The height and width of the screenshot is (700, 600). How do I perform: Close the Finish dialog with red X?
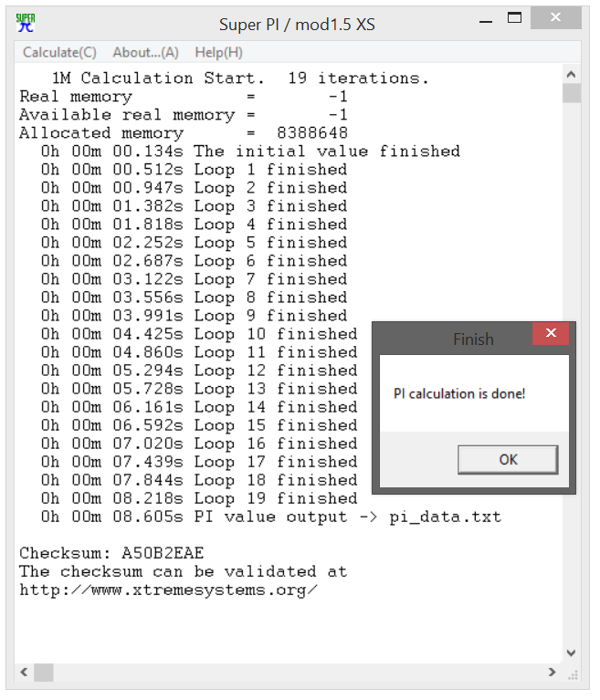(551, 333)
